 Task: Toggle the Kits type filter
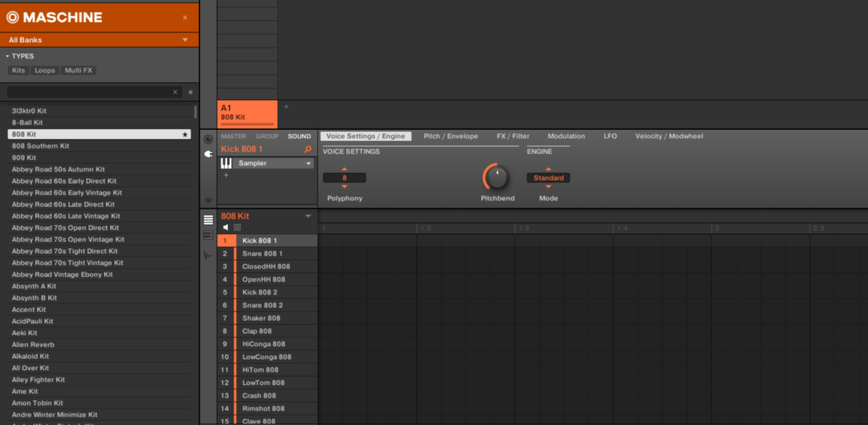[19, 70]
